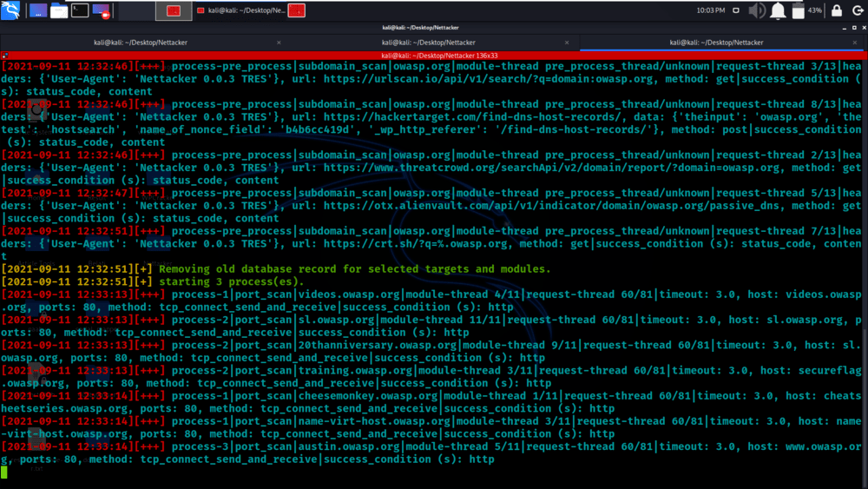Click the threatcrowd.org searchApi URL
Screen dimensions: 868x489
[x=551, y=168]
